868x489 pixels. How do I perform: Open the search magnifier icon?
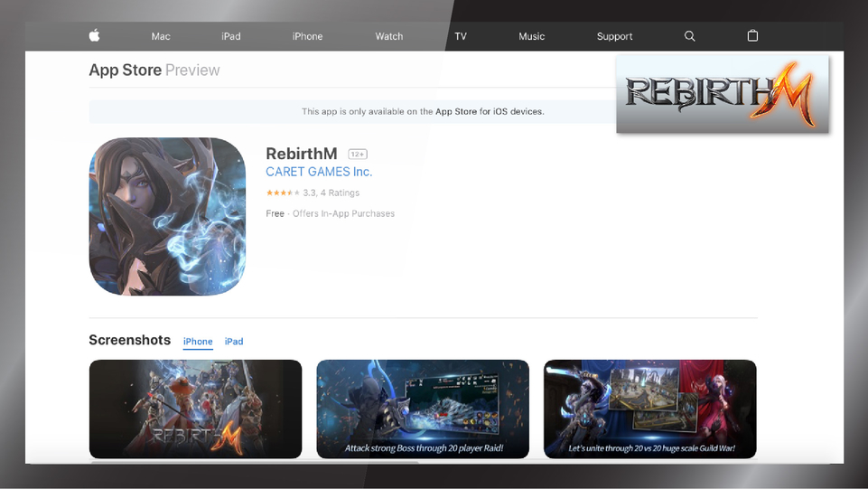coord(689,36)
